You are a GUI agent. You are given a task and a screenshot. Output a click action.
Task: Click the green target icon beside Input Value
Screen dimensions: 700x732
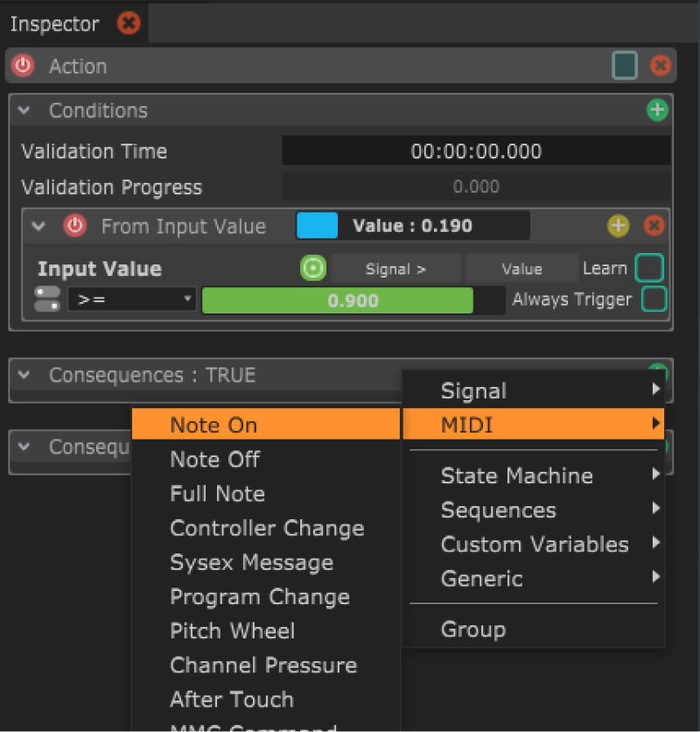(x=312, y=269)
